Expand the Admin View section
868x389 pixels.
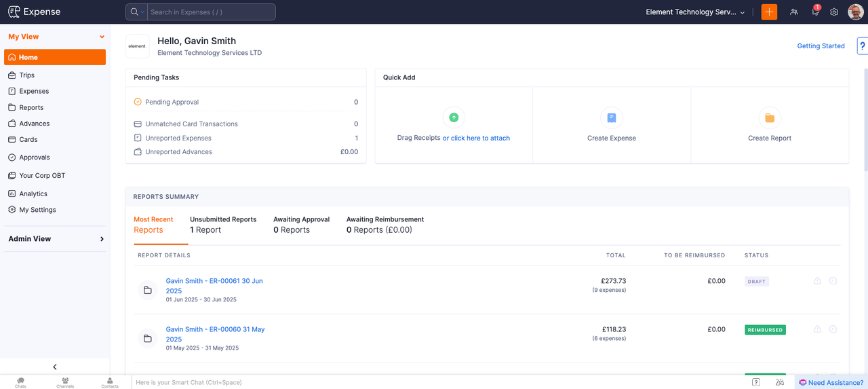click(102, 239)
